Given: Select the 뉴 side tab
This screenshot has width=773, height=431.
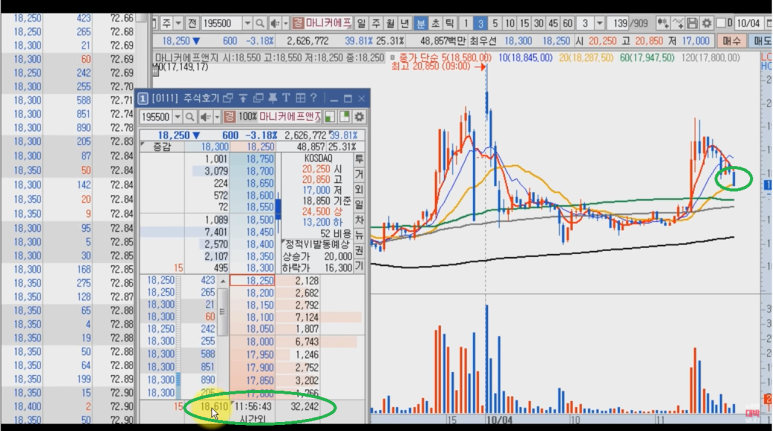Looking at the screenshot, I should [359, 236].
